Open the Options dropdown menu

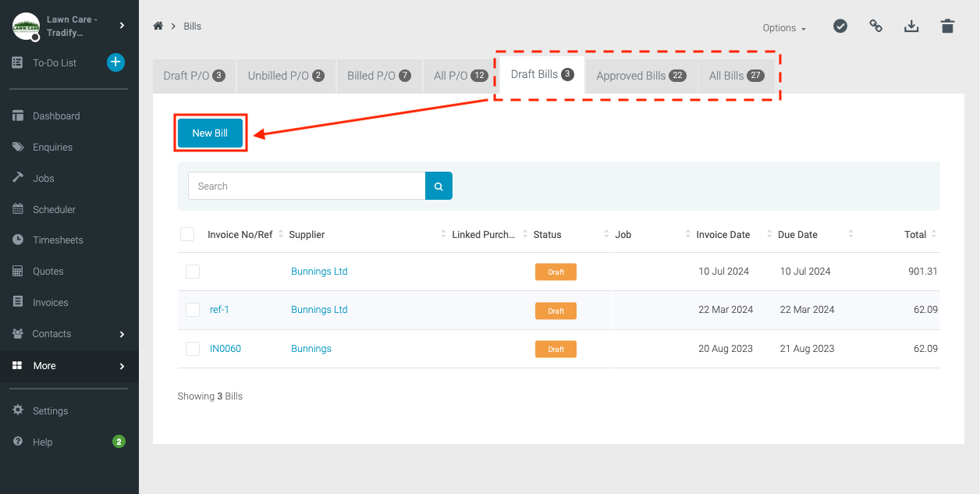(784, 27)
